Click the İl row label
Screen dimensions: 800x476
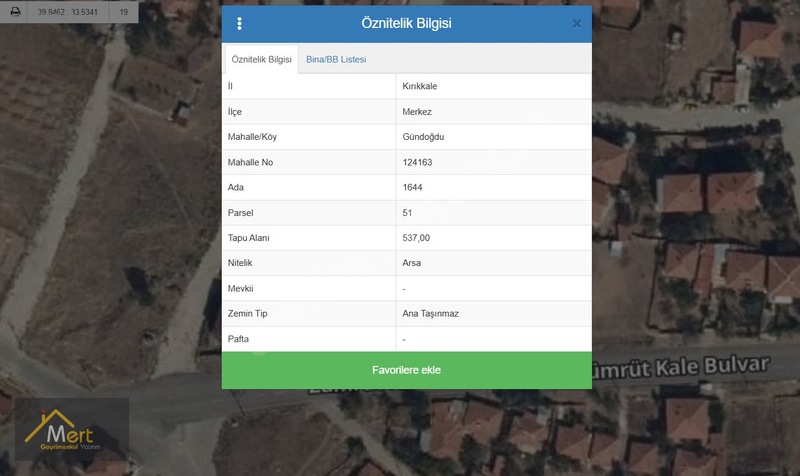click(230, 86)
